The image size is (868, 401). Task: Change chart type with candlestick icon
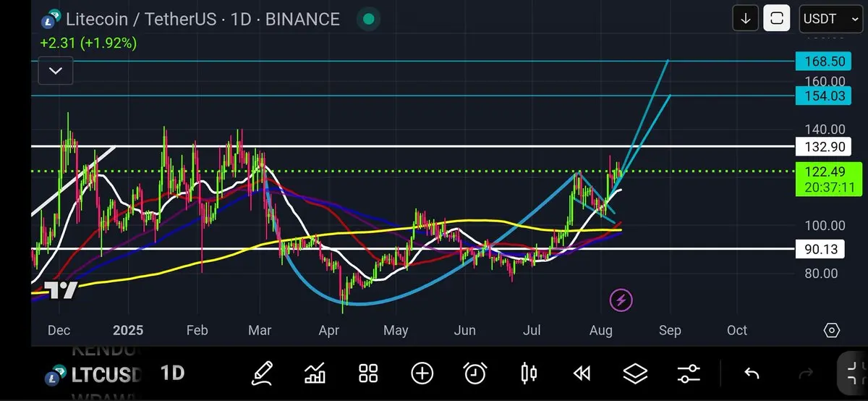529,373
